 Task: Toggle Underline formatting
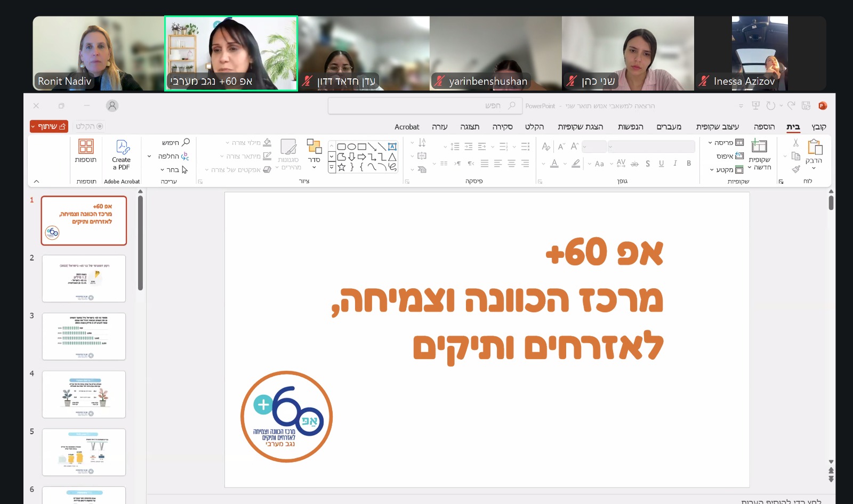pyautogui.click(x=661, y=164)
